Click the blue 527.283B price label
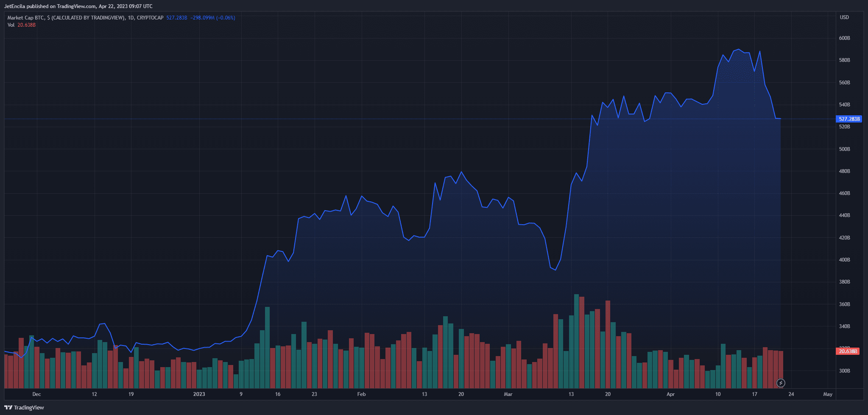The width and height of the screenshot is (868, 415). 848,119
